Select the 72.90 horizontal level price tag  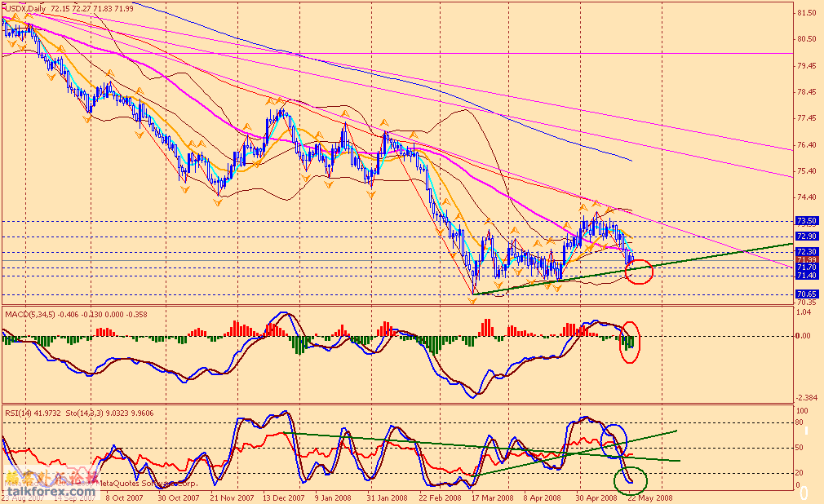806,237
